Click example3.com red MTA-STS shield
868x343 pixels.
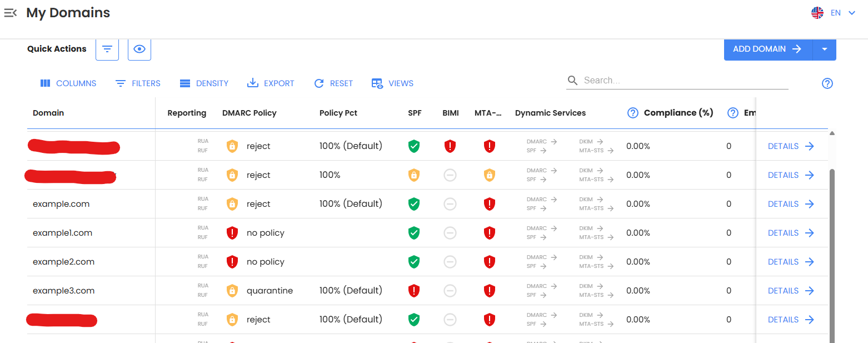point(489,291)
